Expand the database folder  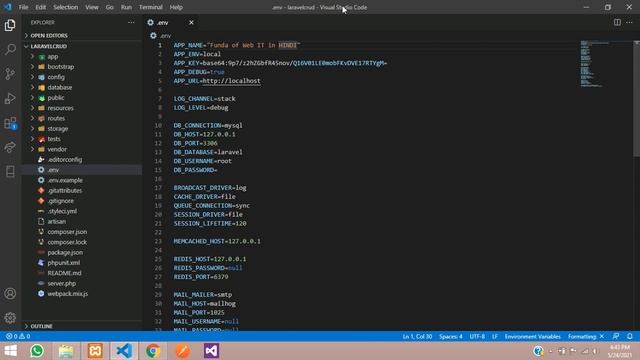click(x=82, y=87)
